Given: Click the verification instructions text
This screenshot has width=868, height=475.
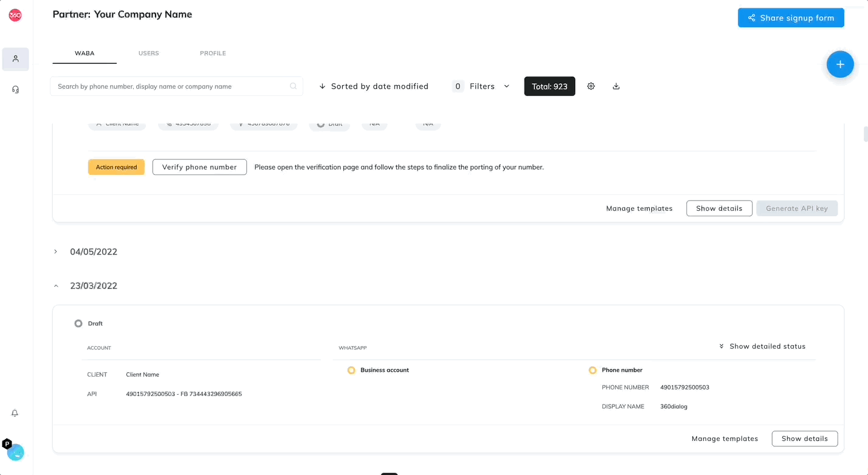Looking at the screenshot, I should click(x=399, y=167).
